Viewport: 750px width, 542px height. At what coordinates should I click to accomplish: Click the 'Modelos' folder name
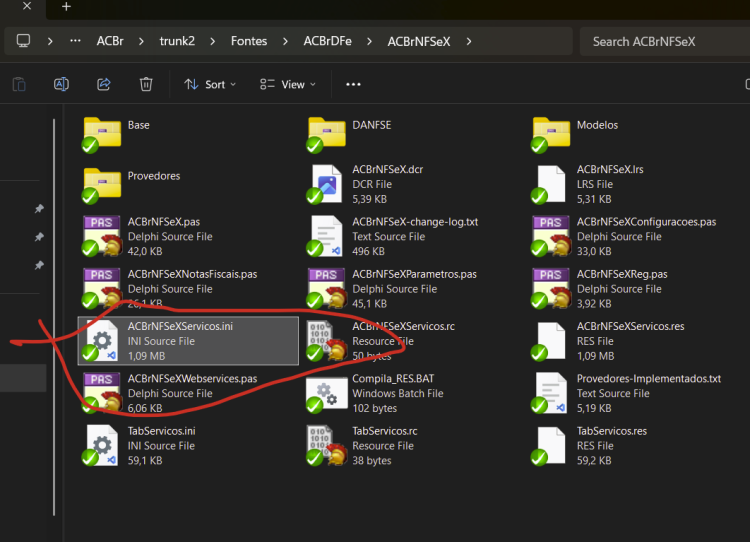(597, 125)
